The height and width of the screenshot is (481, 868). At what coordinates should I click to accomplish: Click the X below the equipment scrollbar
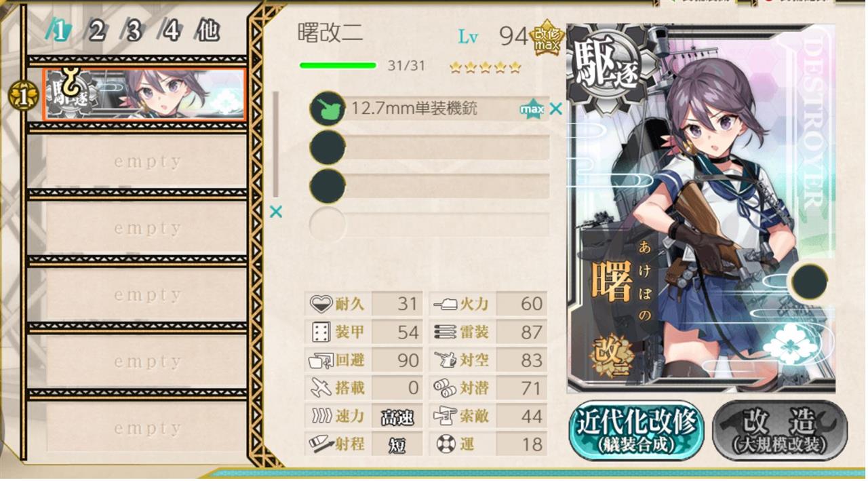pyautogui.click(x=275, y=212)
